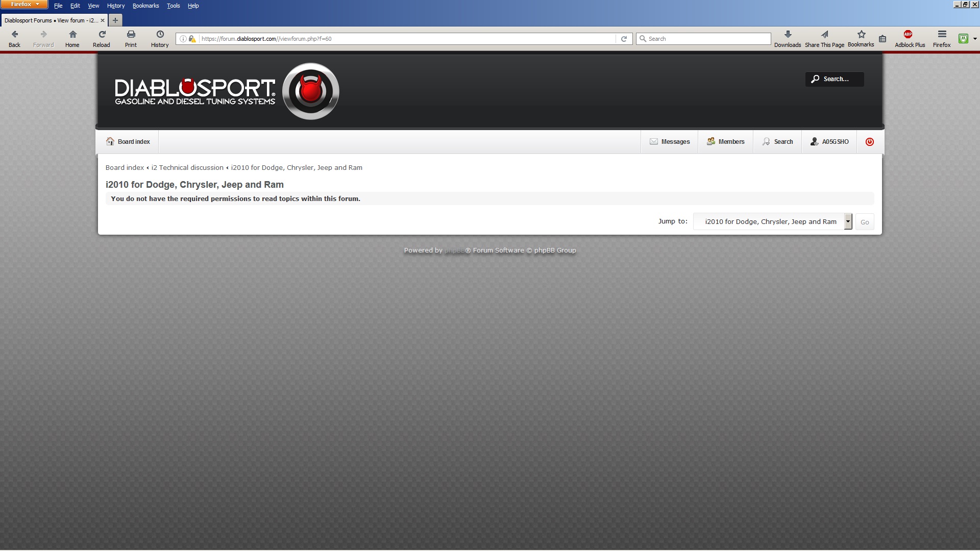The height and width of the screenshot is (551, 980).
Task: Close the Diablosport Forums tab
Action: 103,20
